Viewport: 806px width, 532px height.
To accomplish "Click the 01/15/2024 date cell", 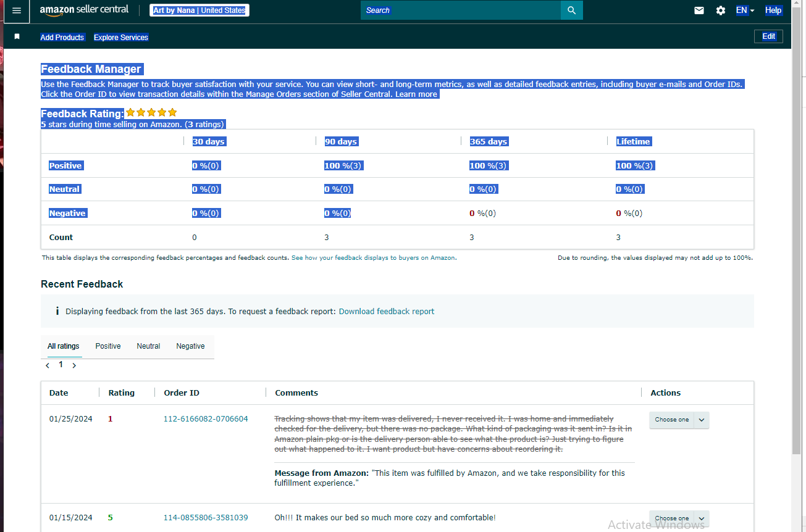I will [71, 518].
